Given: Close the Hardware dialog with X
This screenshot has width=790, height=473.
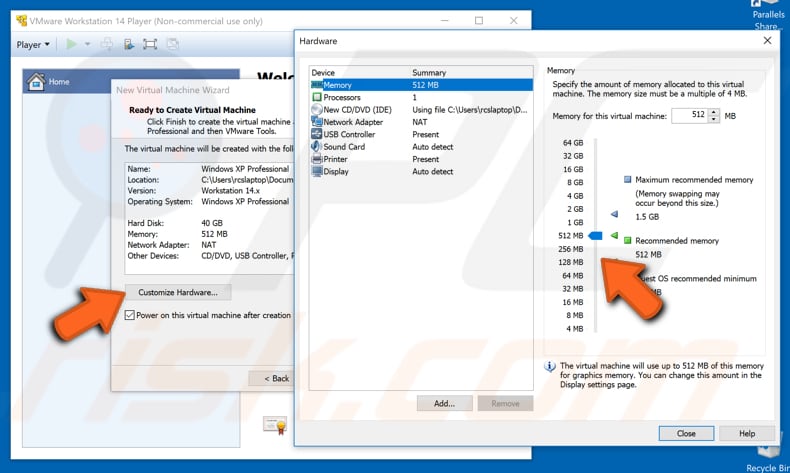Looking at the screenshot, I should click(x=767, y=40).
